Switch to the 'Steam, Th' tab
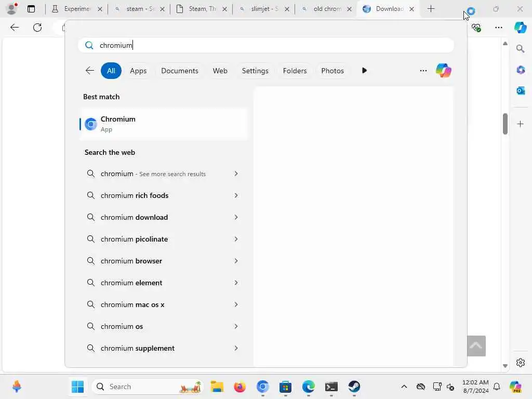Image resolution: width=532 pixels, height=399 pixels. click(x=202, y=9)
